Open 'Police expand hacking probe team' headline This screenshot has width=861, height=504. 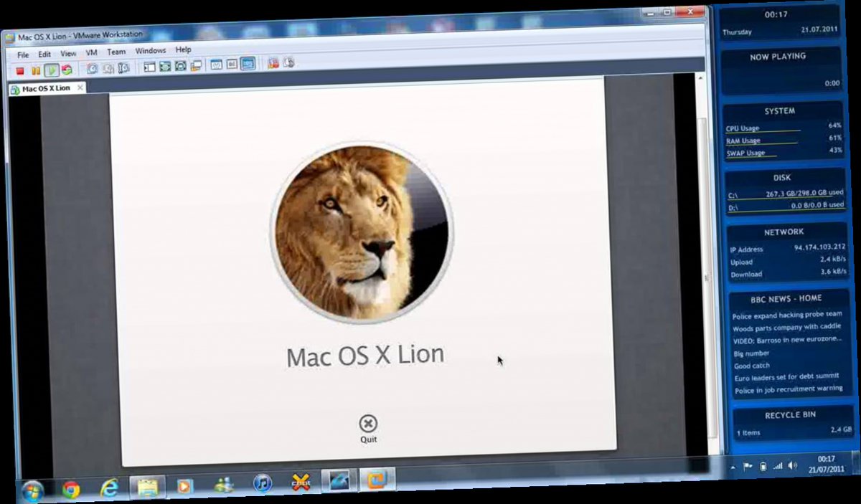(x=787, y=315)
